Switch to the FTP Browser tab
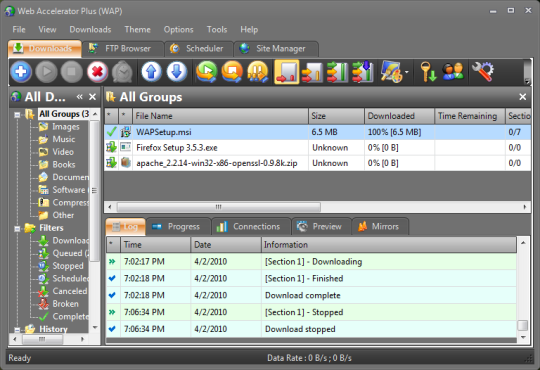This screenshot has width=540, height=370. (x=122, y=49)
